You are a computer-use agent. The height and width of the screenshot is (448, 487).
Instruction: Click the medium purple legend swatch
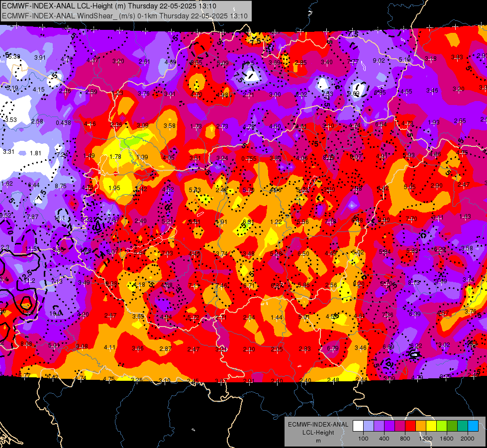(x=379, y=426)
